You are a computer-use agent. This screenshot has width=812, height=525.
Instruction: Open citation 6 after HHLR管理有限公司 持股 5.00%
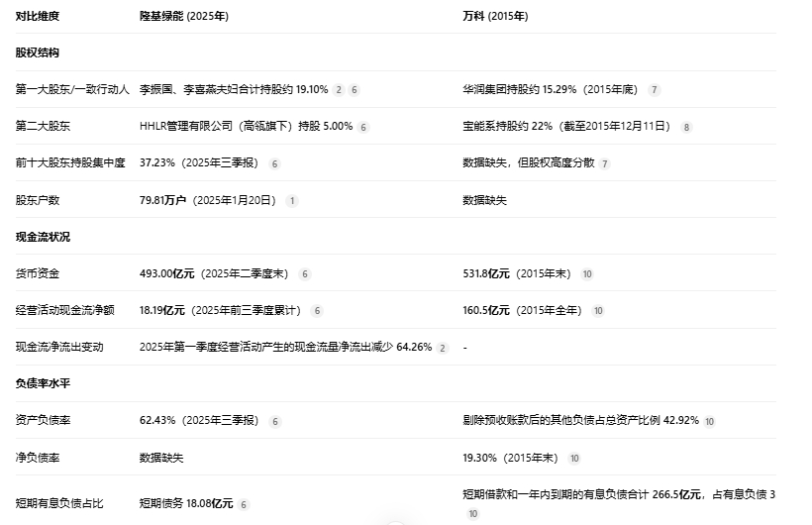(363, 127)
